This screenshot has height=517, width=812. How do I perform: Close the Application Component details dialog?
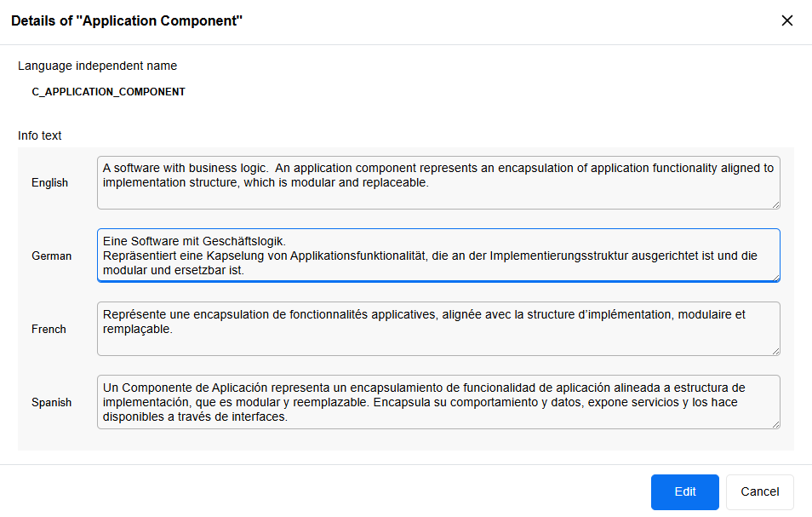click(787, 21)
